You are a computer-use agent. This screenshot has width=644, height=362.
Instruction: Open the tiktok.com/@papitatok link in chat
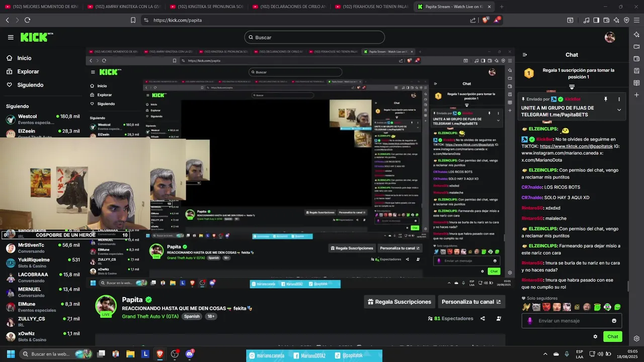(576, 146)
